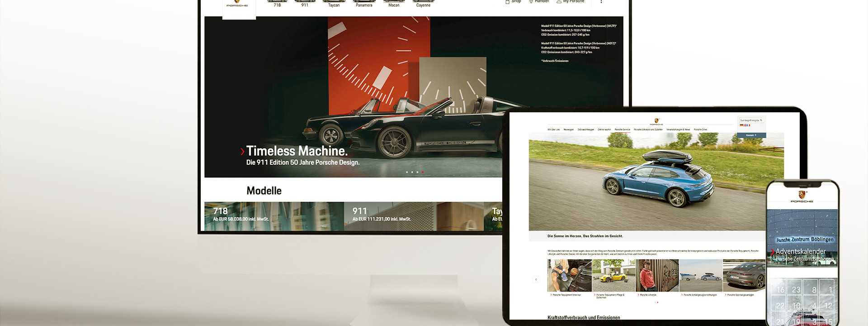Select the active red hero slider dot

coord(423,172)
